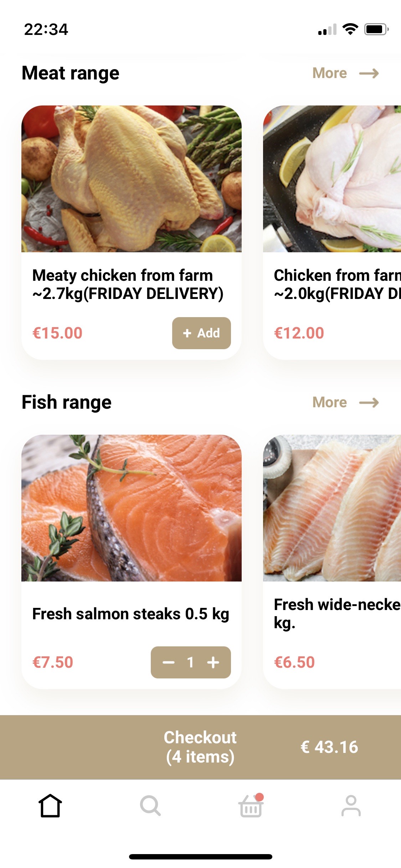Open Fresh salmon steaks product image

point(132,508)
